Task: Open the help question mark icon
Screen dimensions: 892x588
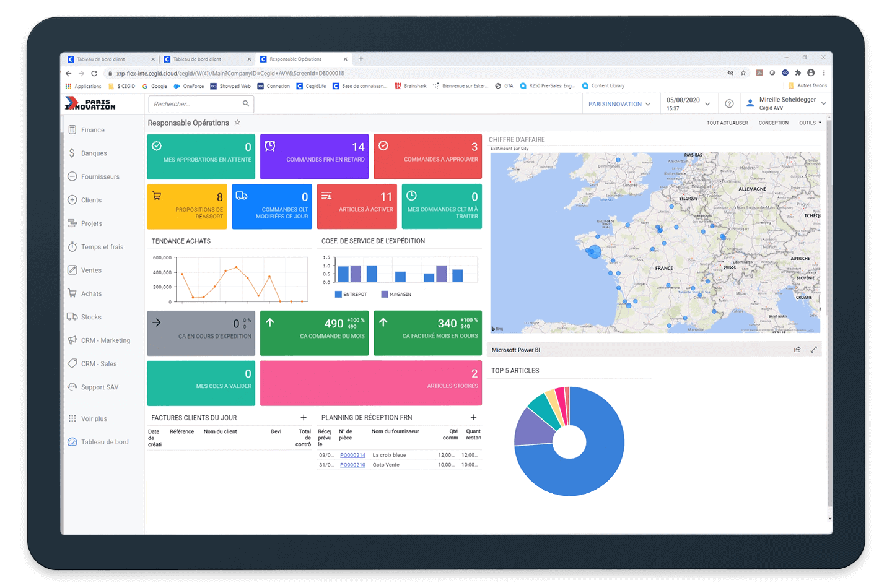Action: tap(729, 104)
